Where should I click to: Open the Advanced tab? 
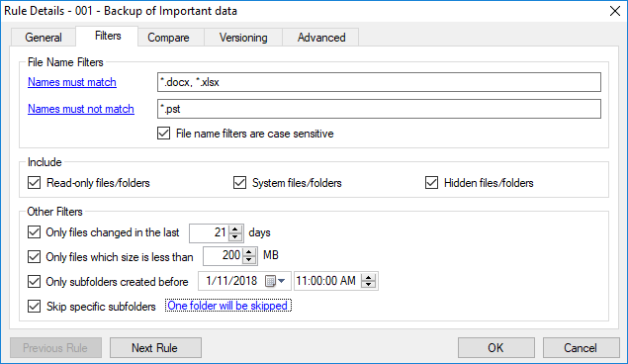[x=321, y=38]
